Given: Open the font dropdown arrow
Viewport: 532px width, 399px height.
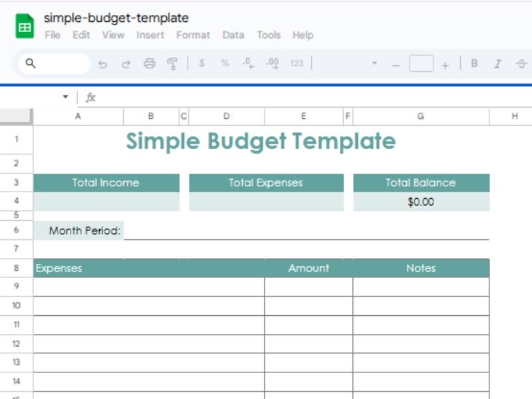Looking at the screenshot, I should point(374,63).
